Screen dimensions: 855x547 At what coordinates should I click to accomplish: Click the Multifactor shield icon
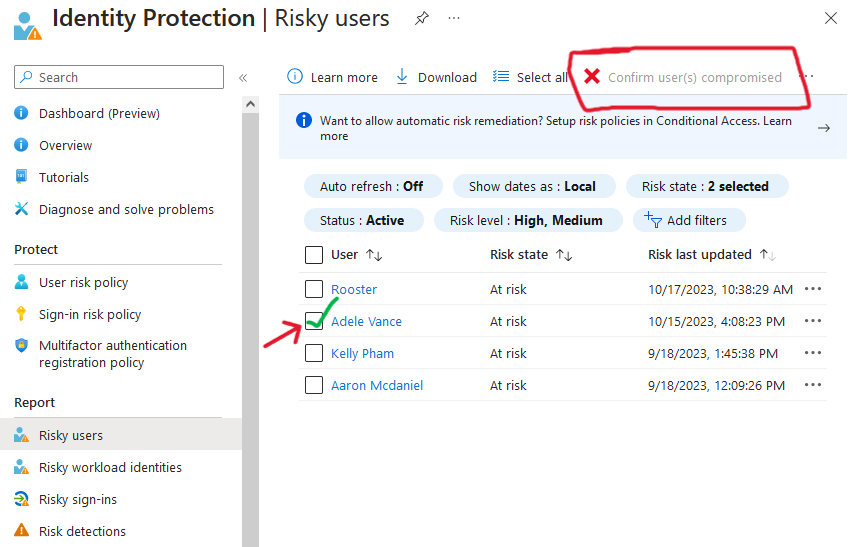(x=21, y=345)
